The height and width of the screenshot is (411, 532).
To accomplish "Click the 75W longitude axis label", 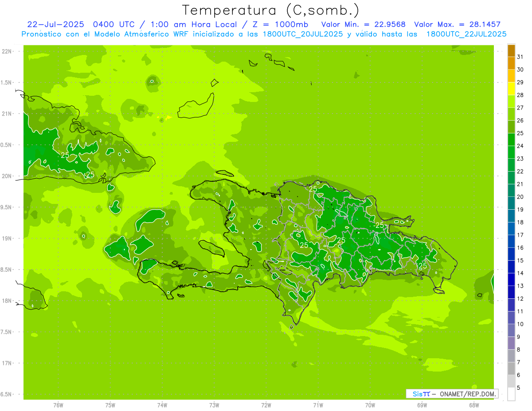I will tap(110, 405).
